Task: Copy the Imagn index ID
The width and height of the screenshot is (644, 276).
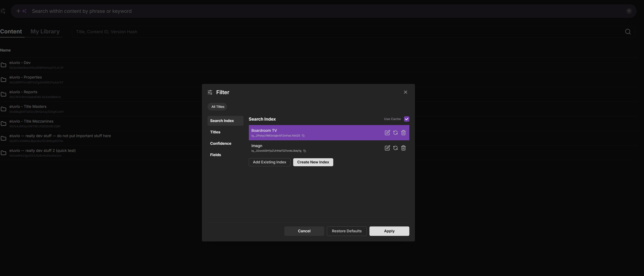Action: click(305, 151)
